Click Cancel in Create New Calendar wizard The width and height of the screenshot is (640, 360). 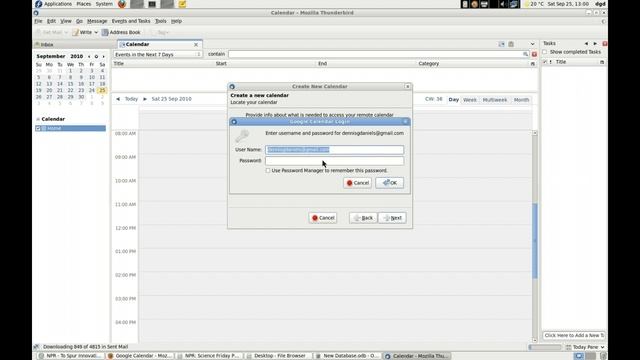(x=323, y=218)
